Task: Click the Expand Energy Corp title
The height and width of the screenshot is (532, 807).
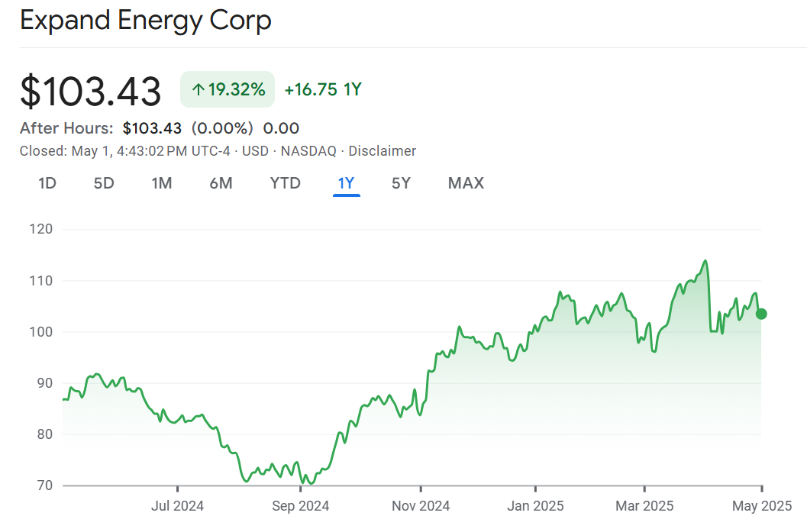Action: [x=146, y=21]
